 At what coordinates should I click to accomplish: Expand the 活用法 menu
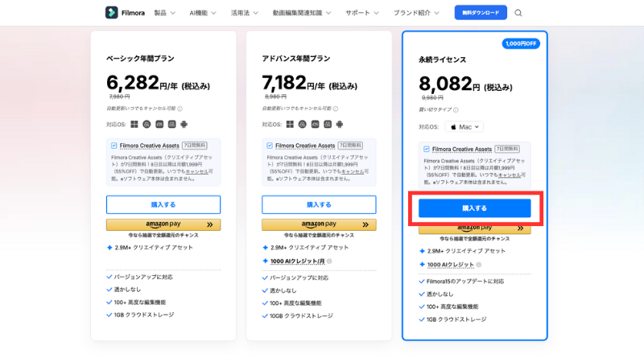click(245, 13)
